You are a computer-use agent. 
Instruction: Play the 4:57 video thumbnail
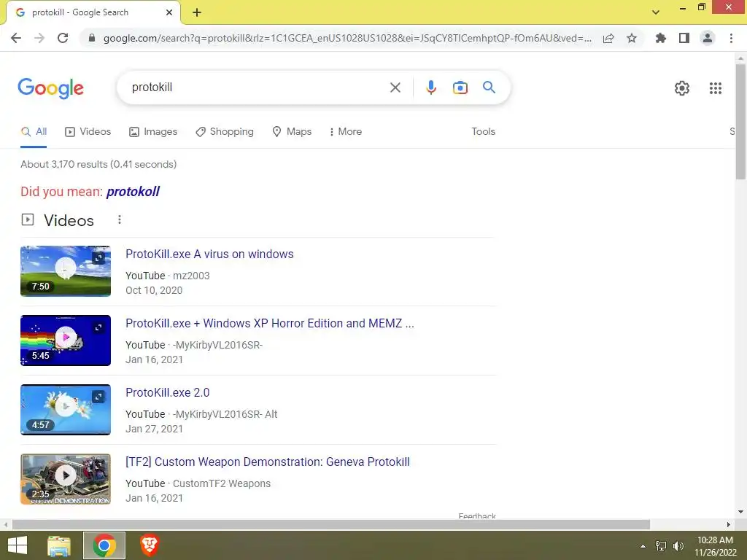[66, 410]
